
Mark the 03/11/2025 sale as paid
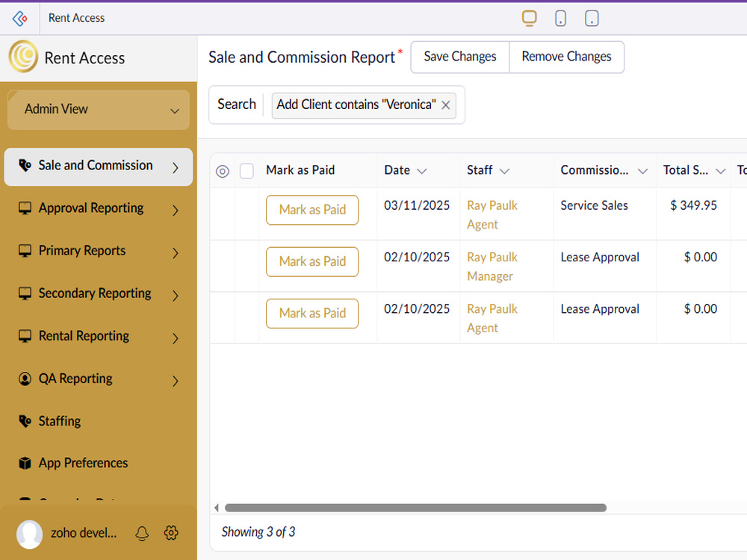(312, 210)
